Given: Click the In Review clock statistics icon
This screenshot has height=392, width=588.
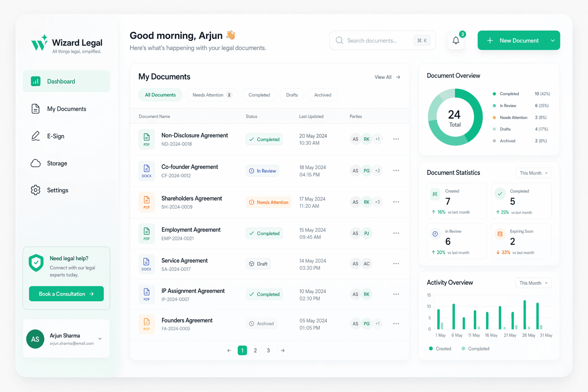Looking at the screenshot, I should 435,234.
